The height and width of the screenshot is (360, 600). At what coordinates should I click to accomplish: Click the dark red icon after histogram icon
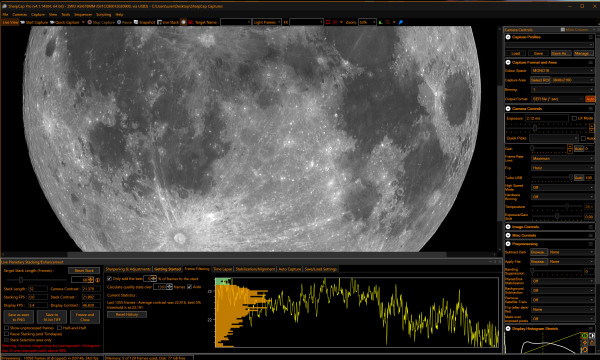coord(388,22)
